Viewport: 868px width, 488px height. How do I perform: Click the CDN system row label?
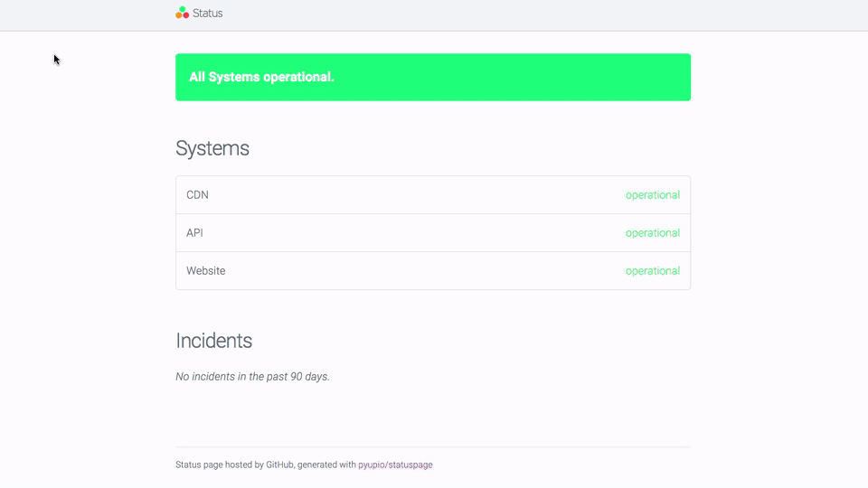pyautogui.click(x=198, y=195)
